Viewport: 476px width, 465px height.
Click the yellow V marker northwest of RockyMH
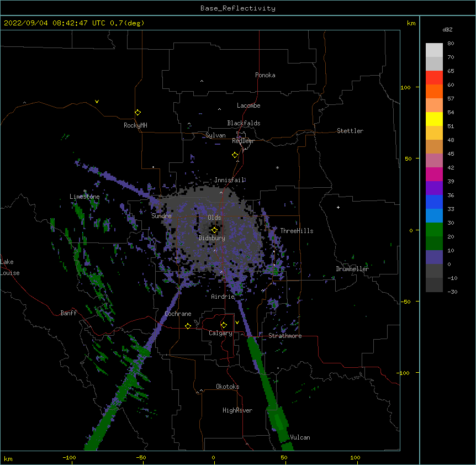[x=97, y=102]
